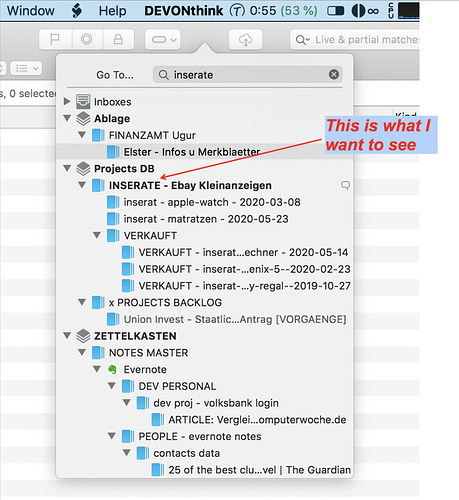The height and width of the screenshot is (500, 459).
Task: Open the label dropdown in toolbar
Action: click(x=163, y=40)
